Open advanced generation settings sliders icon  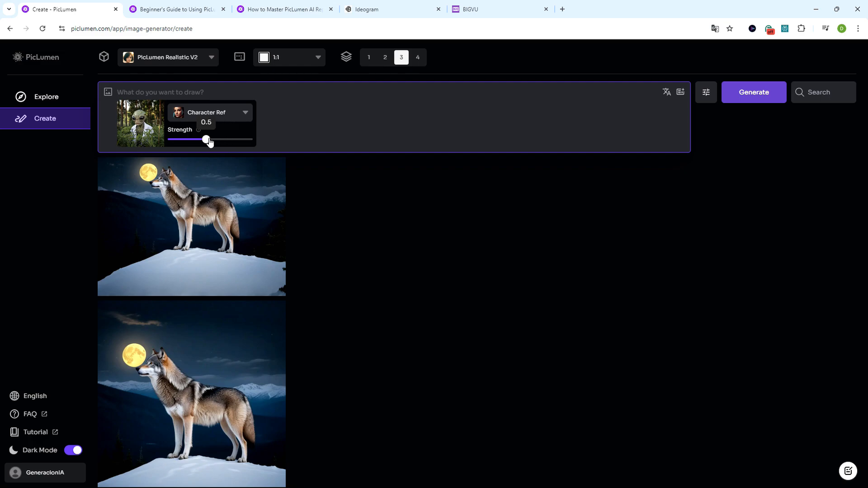click(705, 92)
